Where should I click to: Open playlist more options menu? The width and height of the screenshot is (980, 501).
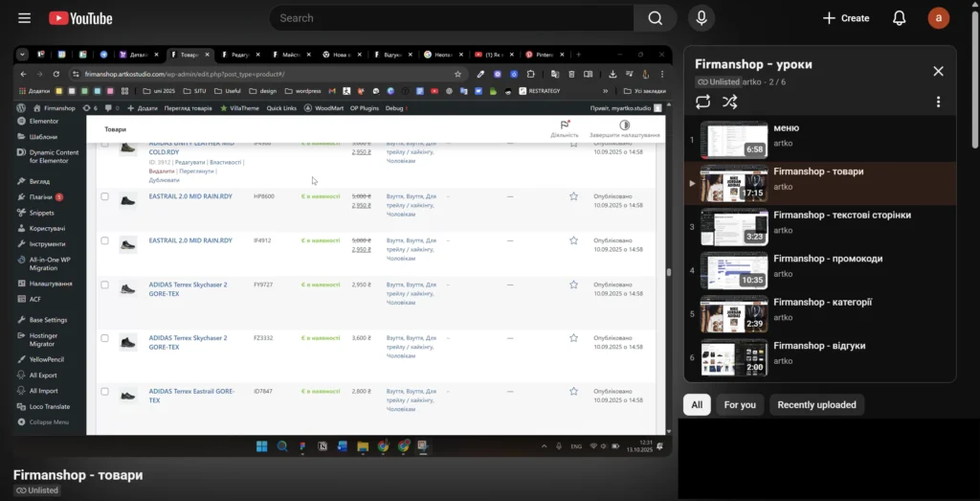938,102
